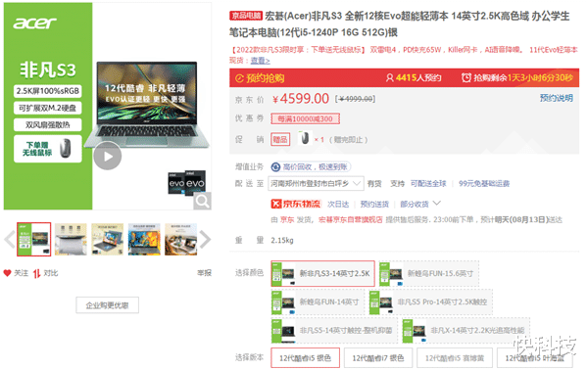Show previous thumbnails with left arrow
This screenshot has height=370, width=588.
tap(10, 239)
